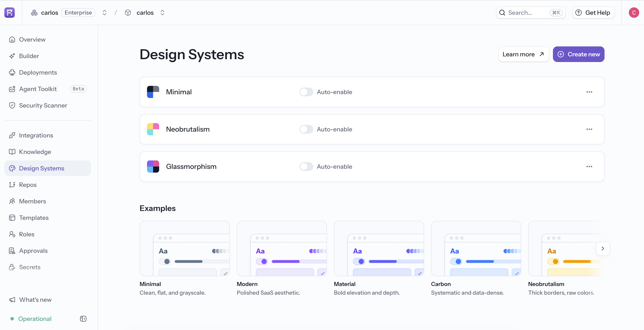The width and height of the screenshot is (644, 330).
Task: Click the Neobrutalism design system name
Action: (x=188, y=129)
